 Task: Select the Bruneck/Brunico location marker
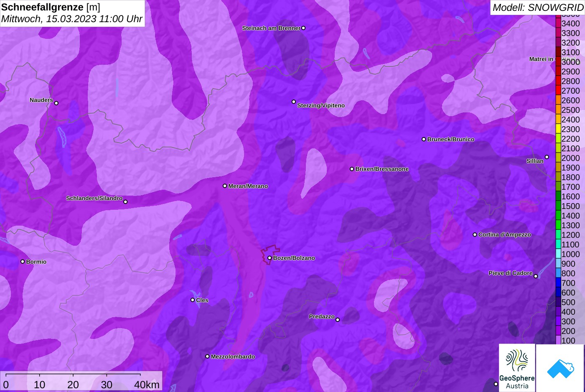click(x=424, y=139)
